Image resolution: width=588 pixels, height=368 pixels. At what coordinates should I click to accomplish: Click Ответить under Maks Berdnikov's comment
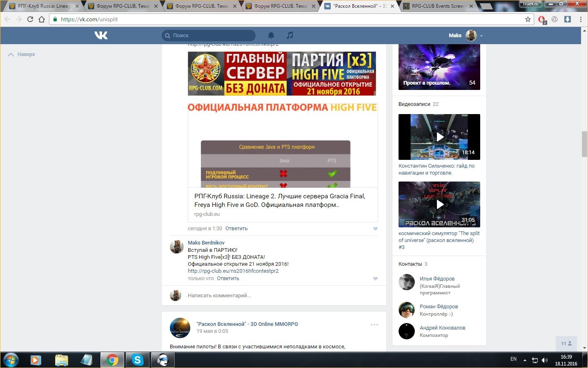click(x=228, y=278)
